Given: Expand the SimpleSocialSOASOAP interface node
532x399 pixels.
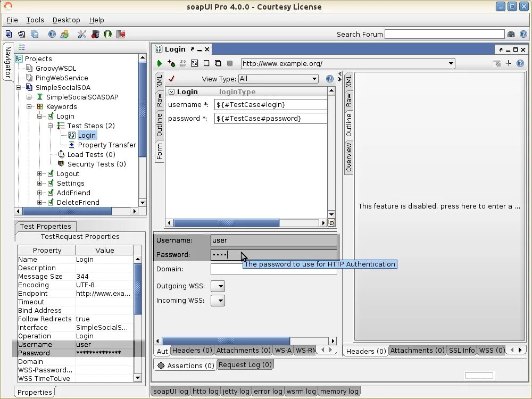Looking at the screenshot, I should pos(29,97).
